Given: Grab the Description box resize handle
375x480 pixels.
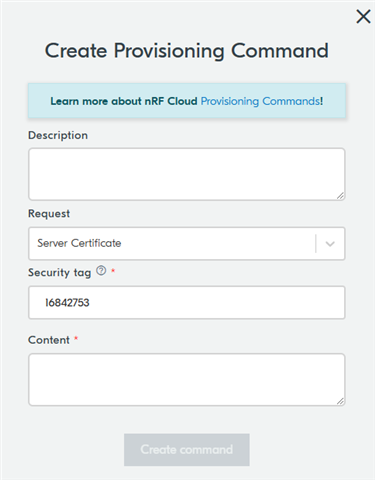Looking at the screenshot, I should point(340,196).
